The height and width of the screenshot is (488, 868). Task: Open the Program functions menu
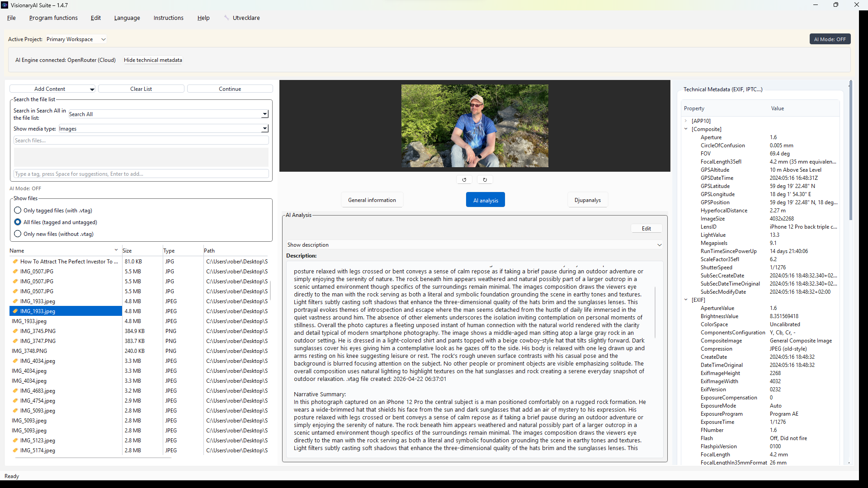[53, 18]
